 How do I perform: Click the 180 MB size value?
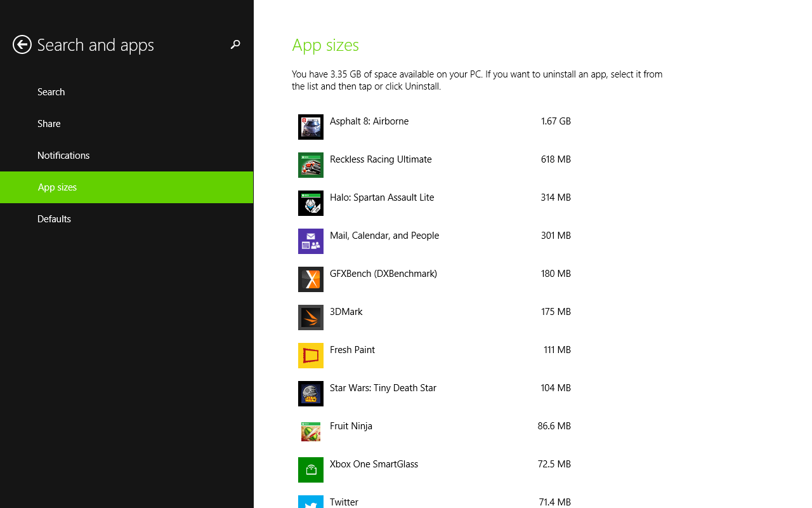pos(556,274)
